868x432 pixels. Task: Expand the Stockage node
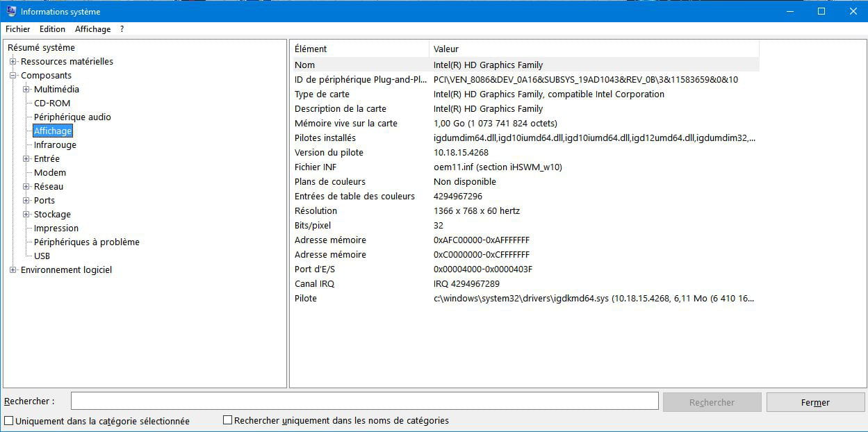pos(26,214)
